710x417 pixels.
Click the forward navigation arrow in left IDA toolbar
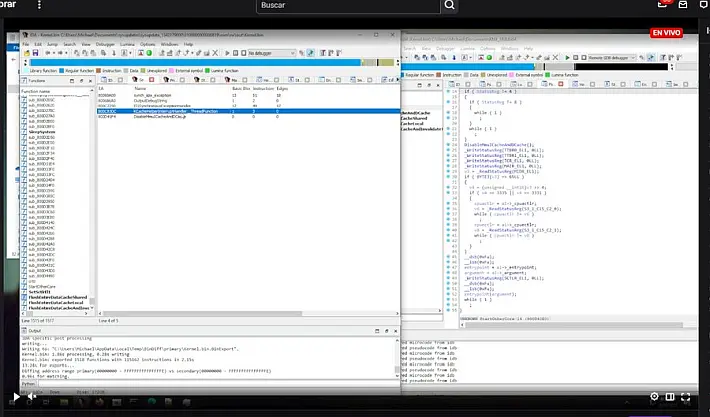tap(60, 53)
